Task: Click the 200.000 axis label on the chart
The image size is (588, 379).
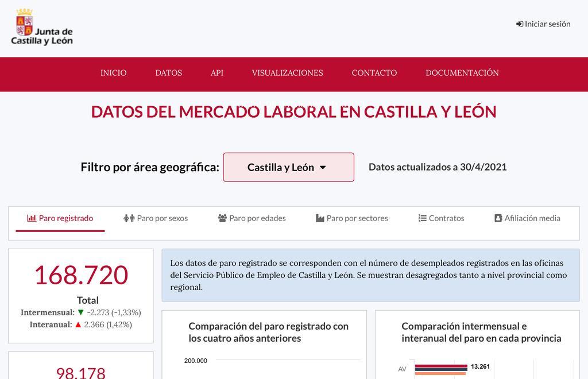Action: tap(196, 361)
